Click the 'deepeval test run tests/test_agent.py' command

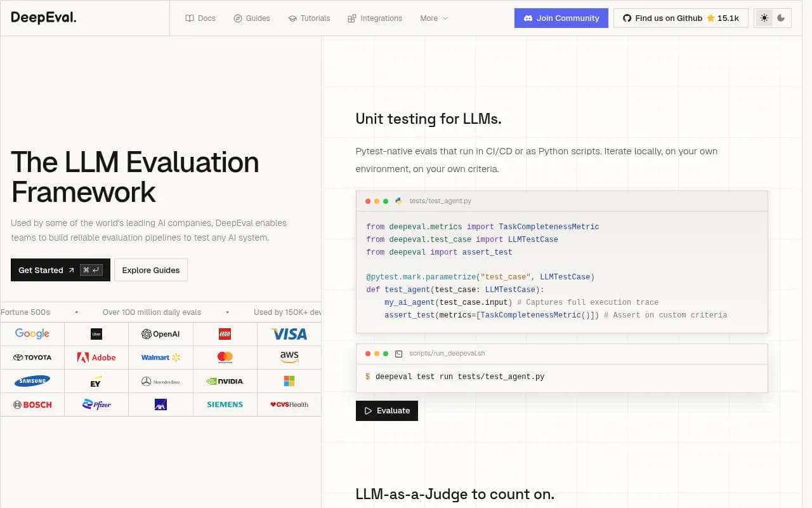coord(460,377)
